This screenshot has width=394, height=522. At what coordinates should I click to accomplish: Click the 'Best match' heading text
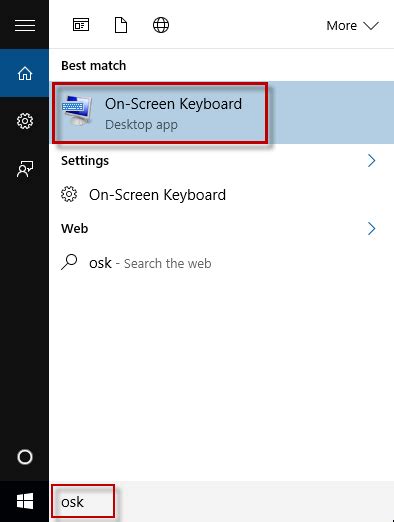[x=94, y=66]
